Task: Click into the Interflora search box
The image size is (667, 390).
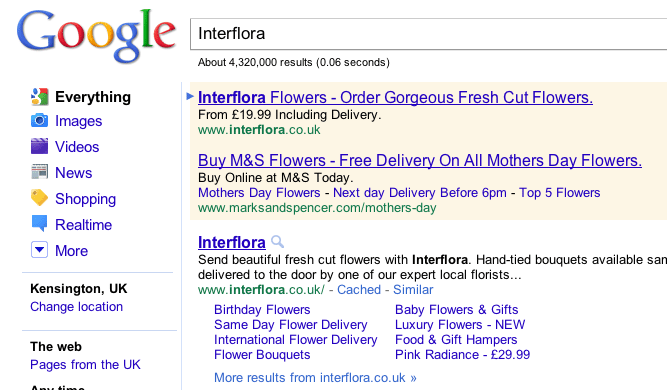Action: coord(428,34)
